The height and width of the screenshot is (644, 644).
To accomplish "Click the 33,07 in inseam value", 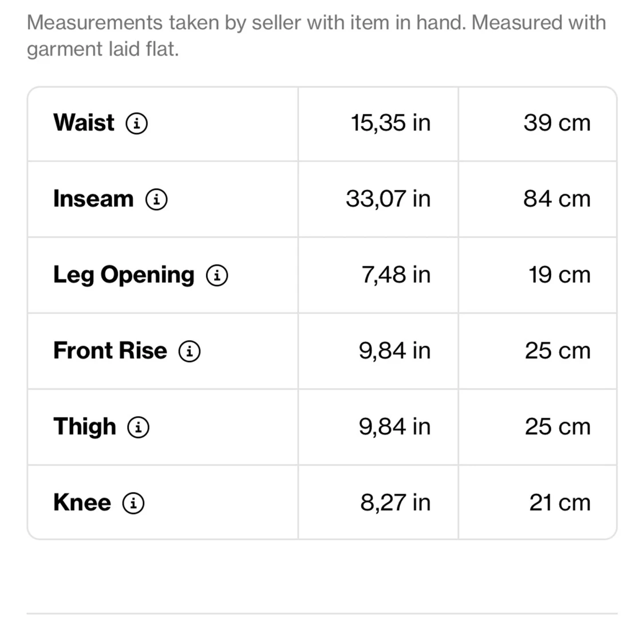I will pyautogui.click(x=388, y=199).
